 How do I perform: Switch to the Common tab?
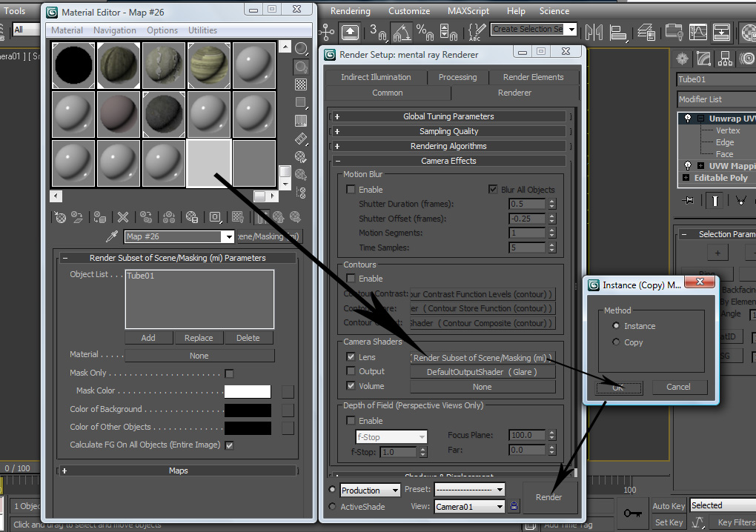click(x=388, y=93)
